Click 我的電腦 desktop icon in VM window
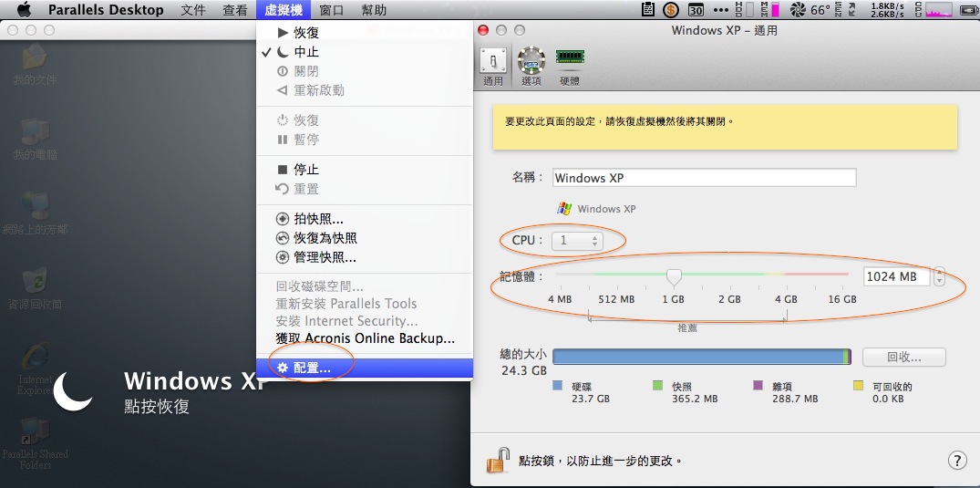This screenshot has height=488, width=980. click(x=35, y=139)
